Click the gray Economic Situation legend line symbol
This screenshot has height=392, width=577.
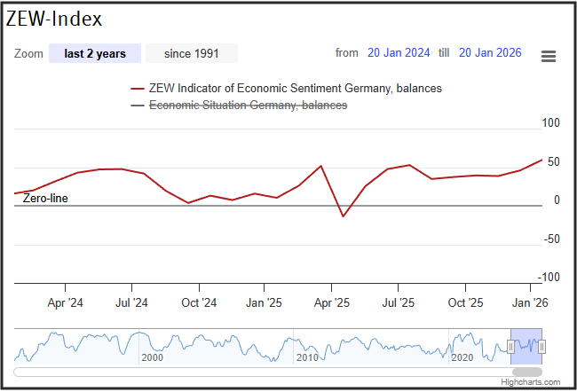138,106
